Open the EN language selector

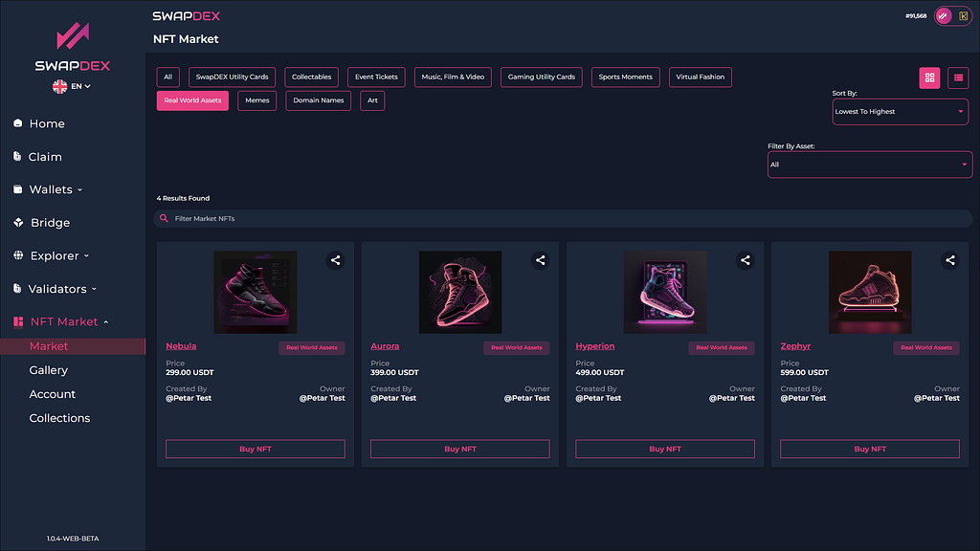pos(80,86)
